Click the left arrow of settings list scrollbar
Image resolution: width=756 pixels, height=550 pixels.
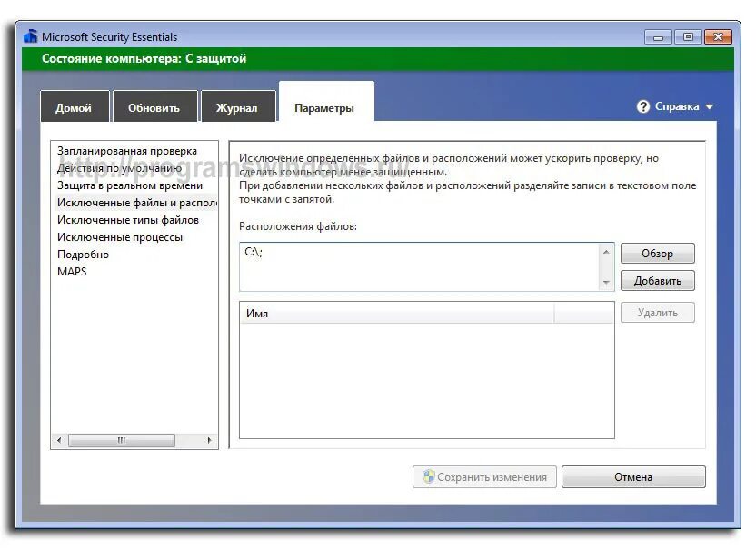coord(59,440)
